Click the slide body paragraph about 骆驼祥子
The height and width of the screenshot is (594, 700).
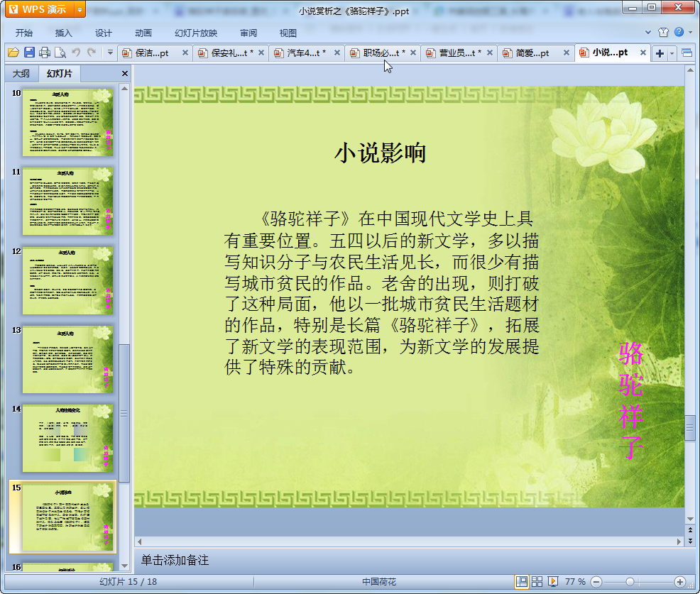pyautogui.click(x=381, y=293)
